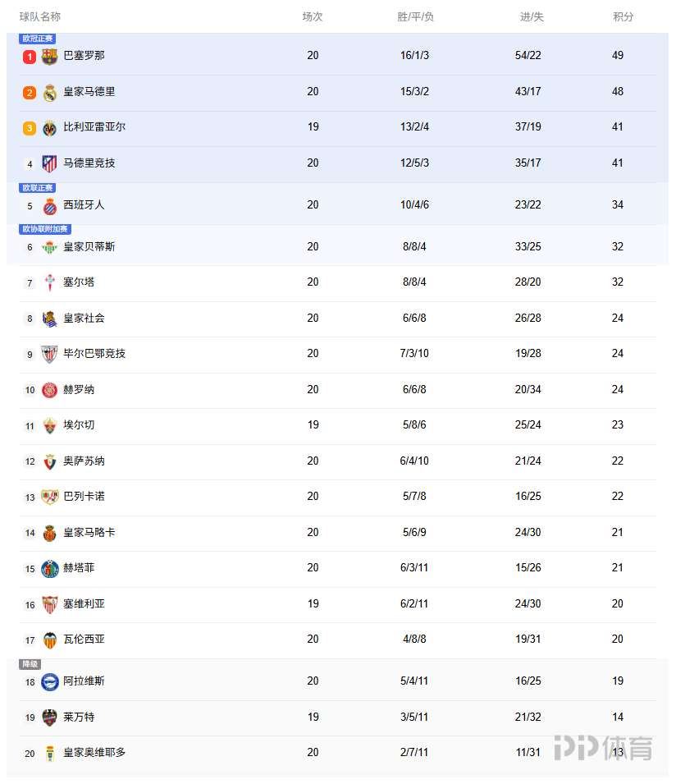This screenshot has width=676, height=784.
Task: Click the Real Madrid crest icon
Action: pyautogui.click(x=49, y=92)
